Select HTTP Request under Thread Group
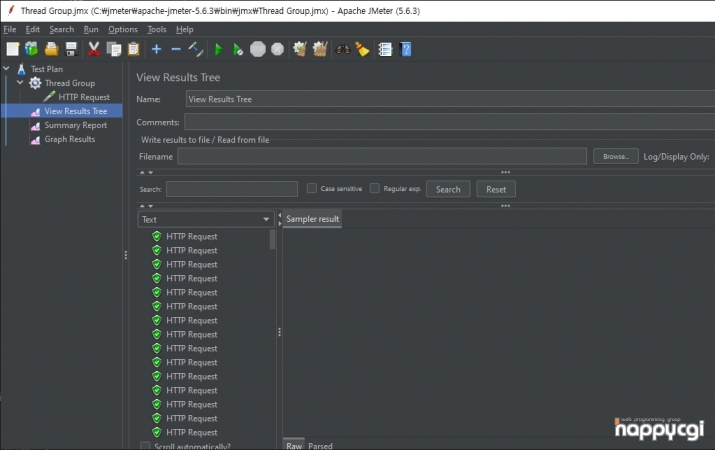Image resolution: width=715 pixels, height=450 pixels. [84, 97]
